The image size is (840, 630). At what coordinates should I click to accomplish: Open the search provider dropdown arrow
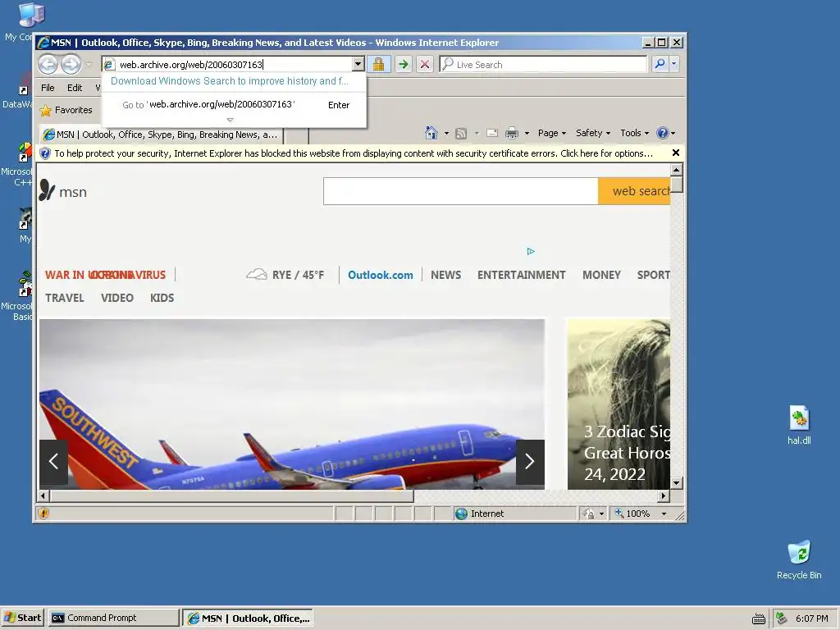tap(674, 64)
